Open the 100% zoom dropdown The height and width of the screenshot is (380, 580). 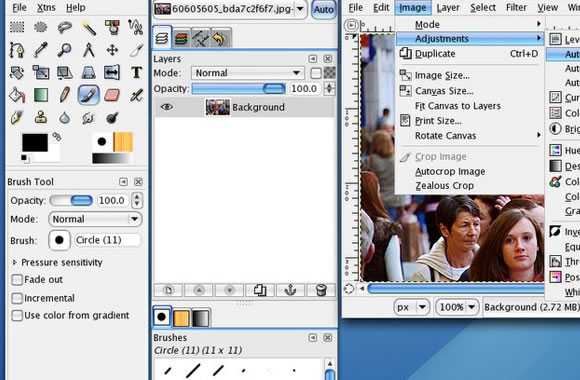pyautogui.click(x=456, y=307)
